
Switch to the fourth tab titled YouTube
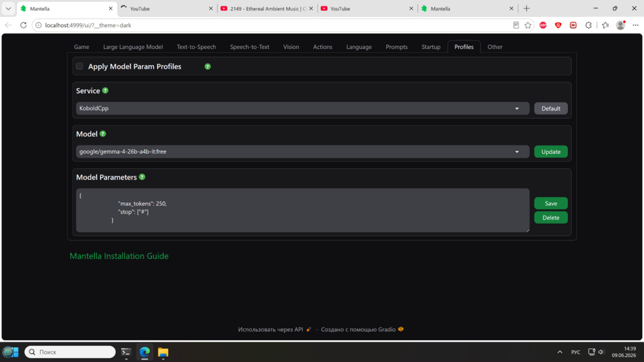pyautogui.click(x=367, y=8)
